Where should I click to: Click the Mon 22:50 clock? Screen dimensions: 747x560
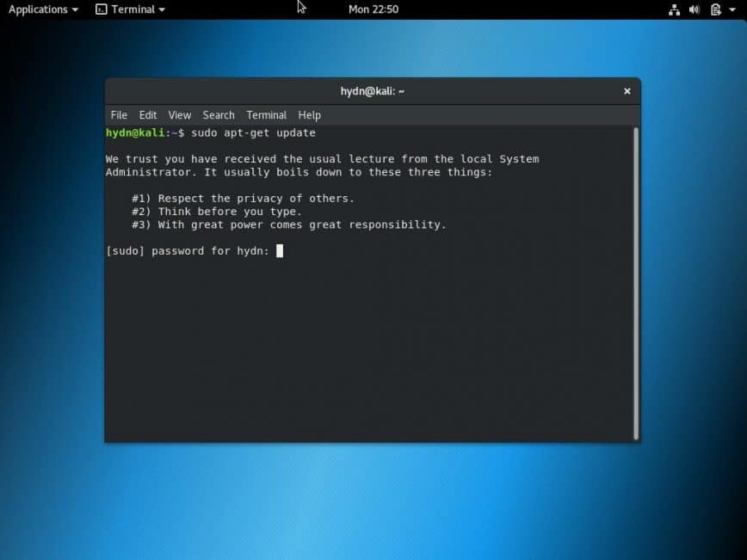click(x=373, y=9)
